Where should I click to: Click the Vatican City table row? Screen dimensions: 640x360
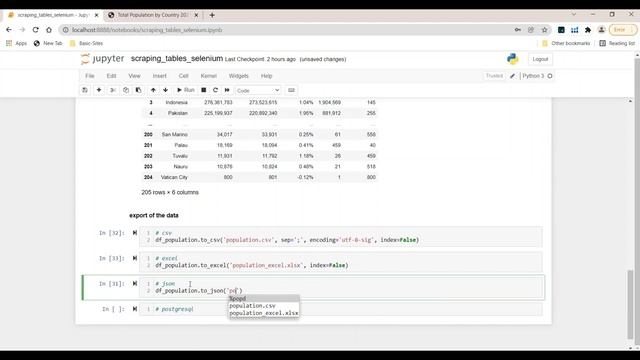[259, 177]
